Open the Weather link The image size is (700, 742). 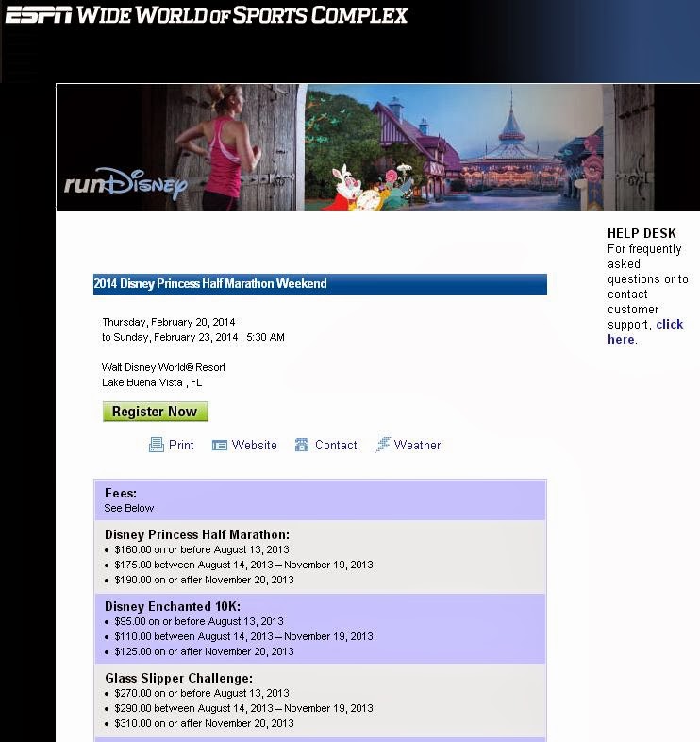(417, 445)
